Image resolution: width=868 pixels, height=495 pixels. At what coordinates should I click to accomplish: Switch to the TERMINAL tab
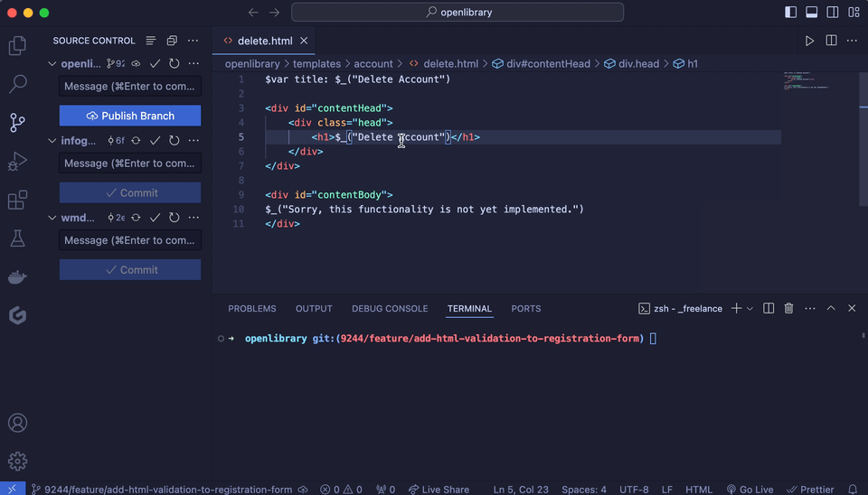(469, 309)
